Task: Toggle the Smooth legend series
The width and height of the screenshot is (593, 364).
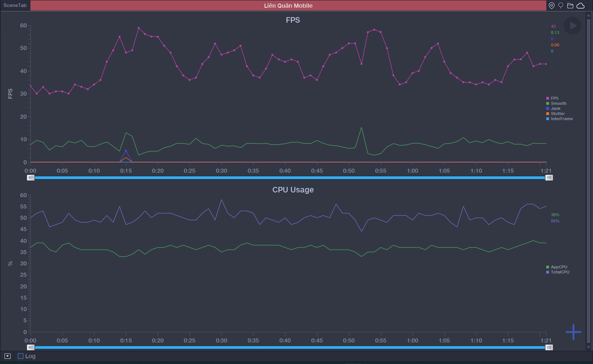Action: [556, 103]
